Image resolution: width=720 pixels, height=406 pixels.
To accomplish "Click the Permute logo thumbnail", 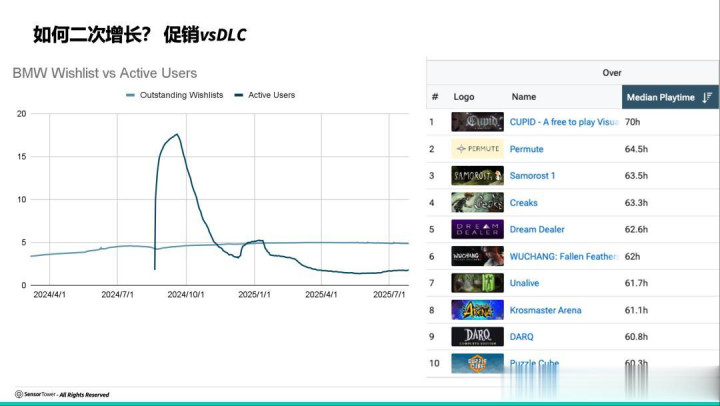I will click(x=477, y=149).
